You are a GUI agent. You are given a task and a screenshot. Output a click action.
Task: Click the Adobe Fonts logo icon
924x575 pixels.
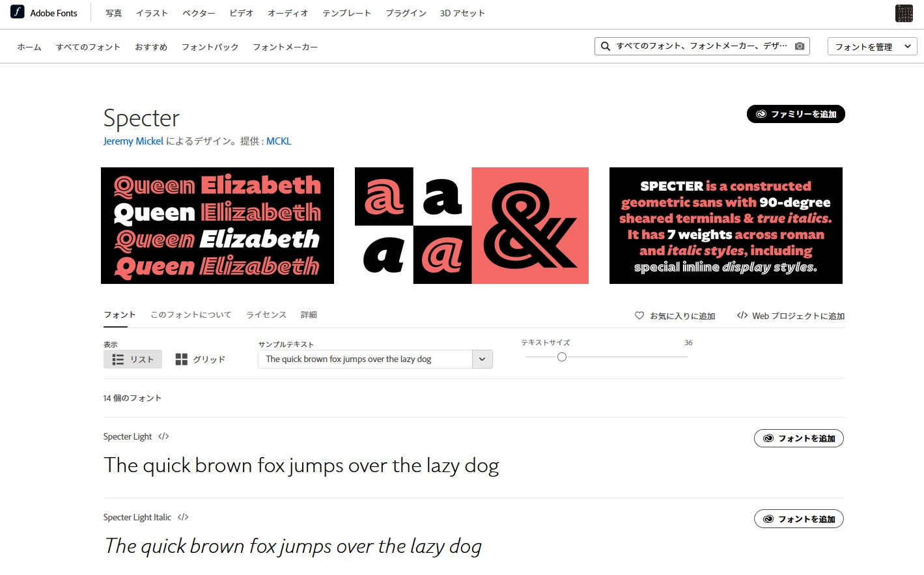tap(18, 12)
